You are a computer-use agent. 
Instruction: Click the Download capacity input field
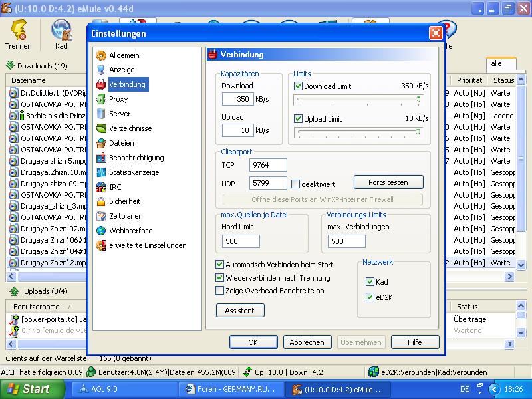(238, 99)
